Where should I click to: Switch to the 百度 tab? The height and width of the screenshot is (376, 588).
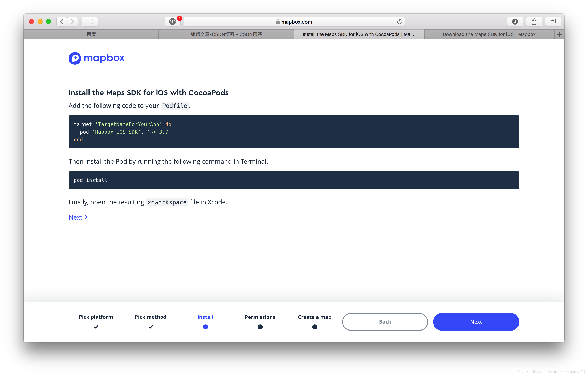[x=91, y=34]
